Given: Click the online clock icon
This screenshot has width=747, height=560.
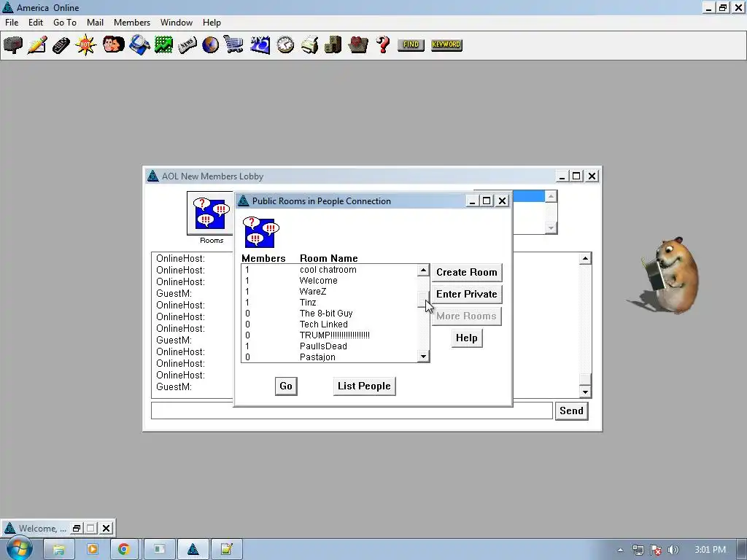Looking at the screenshot, I should (285, 44).
